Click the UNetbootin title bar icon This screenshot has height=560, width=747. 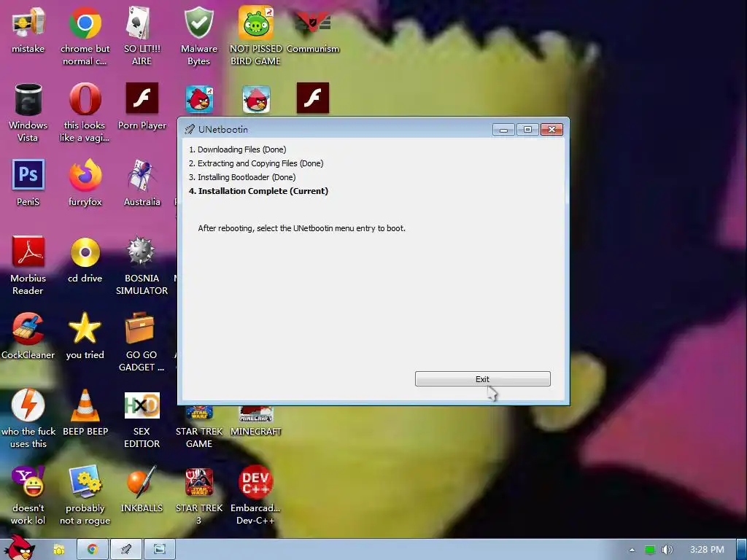(189, 129)
